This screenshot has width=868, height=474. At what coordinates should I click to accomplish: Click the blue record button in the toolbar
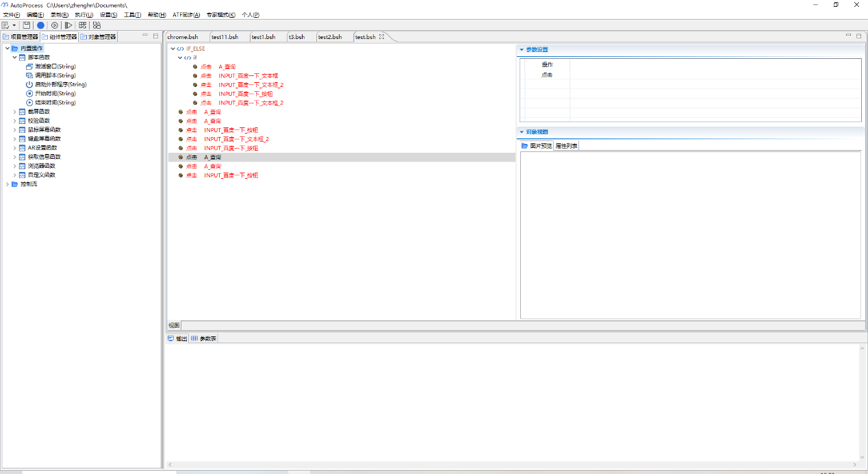click(40, 25)
